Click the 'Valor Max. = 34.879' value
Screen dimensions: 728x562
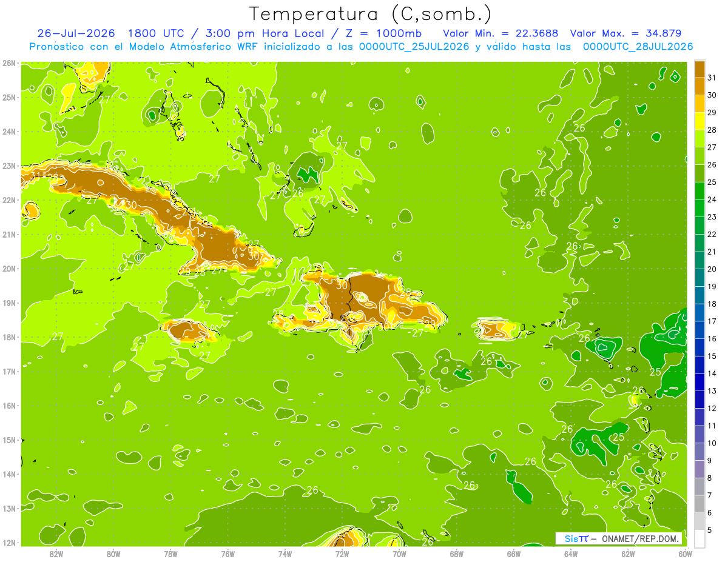click(626, 33)
